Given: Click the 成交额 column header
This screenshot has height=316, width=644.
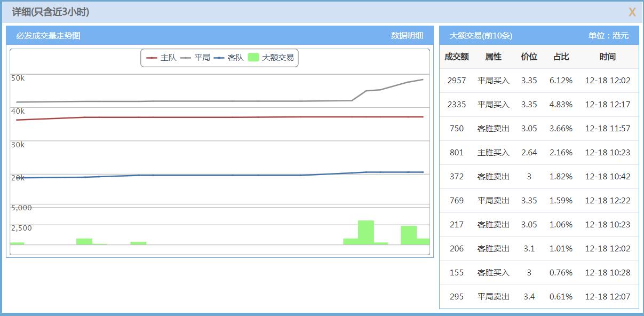Looking at the screenshot, I should pos(457,57).
